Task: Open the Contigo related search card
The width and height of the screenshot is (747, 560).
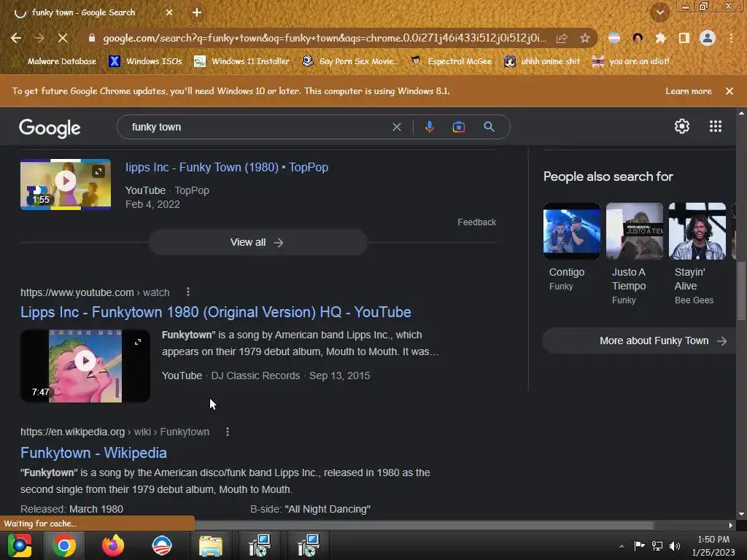Action: pyautogui.click(x=572, y=248)
